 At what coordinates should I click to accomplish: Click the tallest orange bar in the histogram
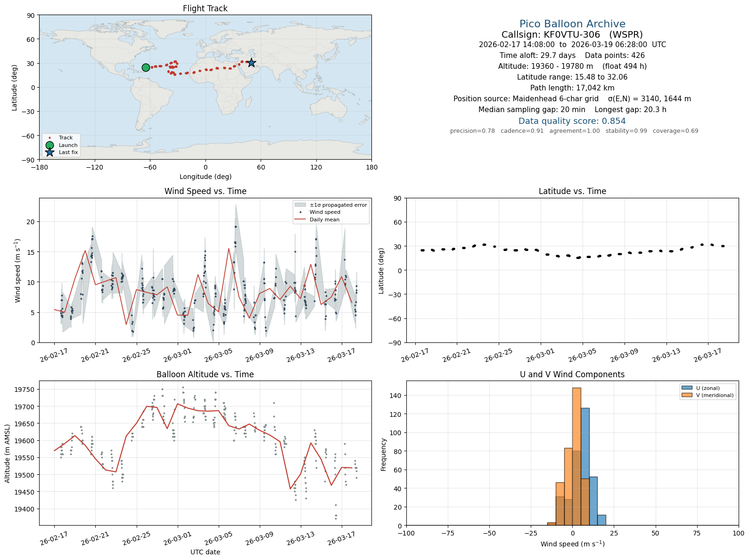tap(576, 456)
